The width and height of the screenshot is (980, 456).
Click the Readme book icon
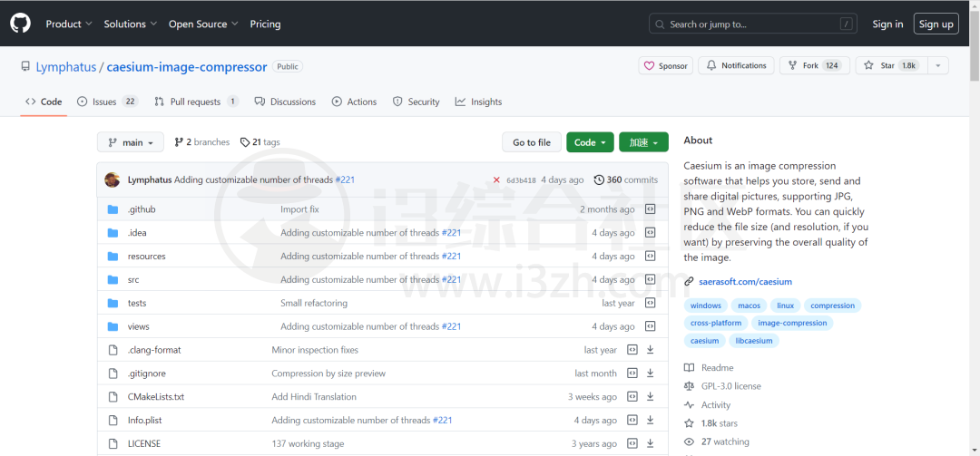pos(689,368)
